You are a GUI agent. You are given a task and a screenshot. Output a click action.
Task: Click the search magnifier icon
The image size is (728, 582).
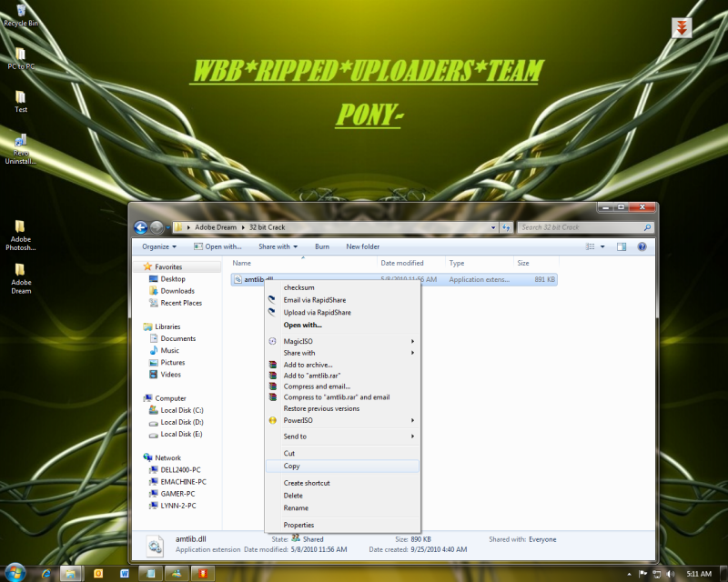pyautogui.click(x=647, y=227)
